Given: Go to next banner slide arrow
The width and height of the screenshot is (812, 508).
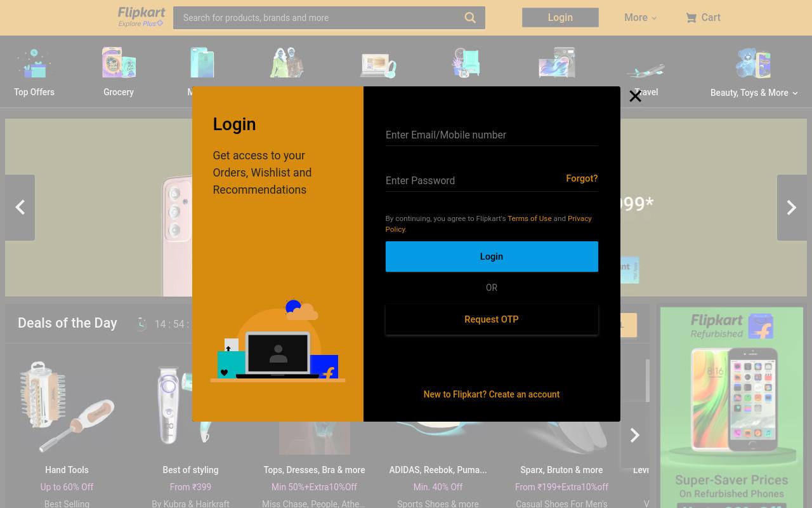Looking at the screenshot, I should click(792, 208).
